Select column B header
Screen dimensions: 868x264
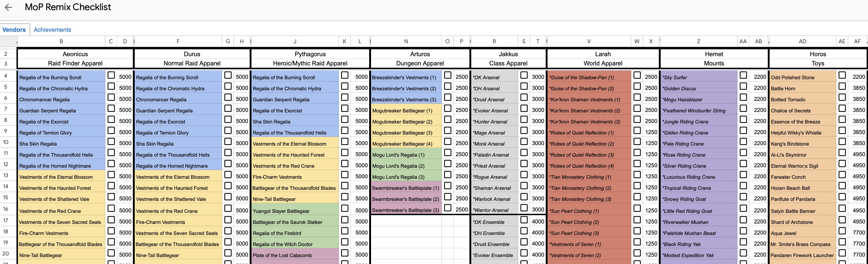61,41
